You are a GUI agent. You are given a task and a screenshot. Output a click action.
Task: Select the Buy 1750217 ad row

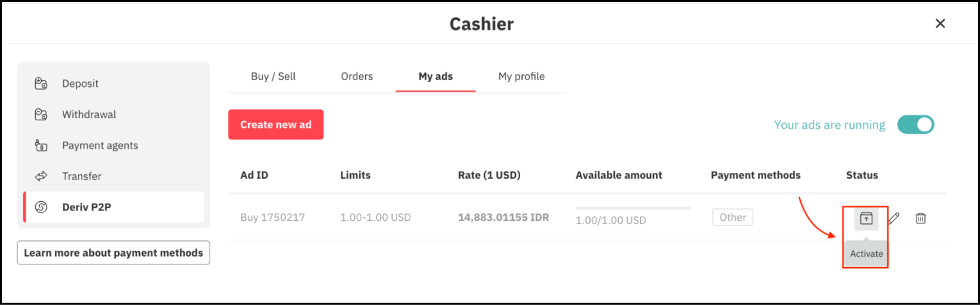click(x=271, y=217)
